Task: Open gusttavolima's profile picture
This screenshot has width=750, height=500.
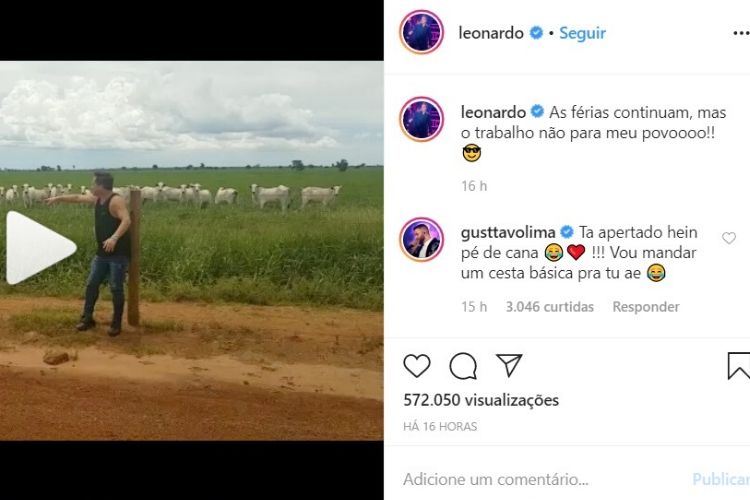Action: pyautogui.click(x=422, y=240)
